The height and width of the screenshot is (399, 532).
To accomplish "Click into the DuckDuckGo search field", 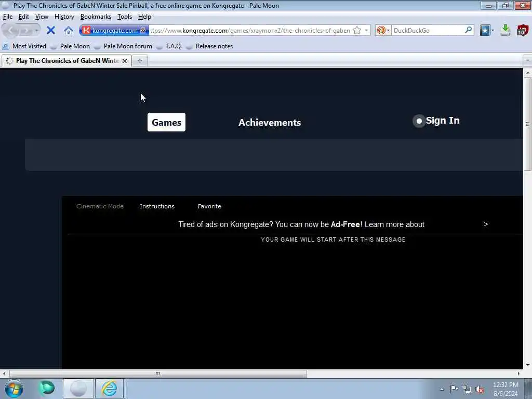I will (x=428, y=31).
